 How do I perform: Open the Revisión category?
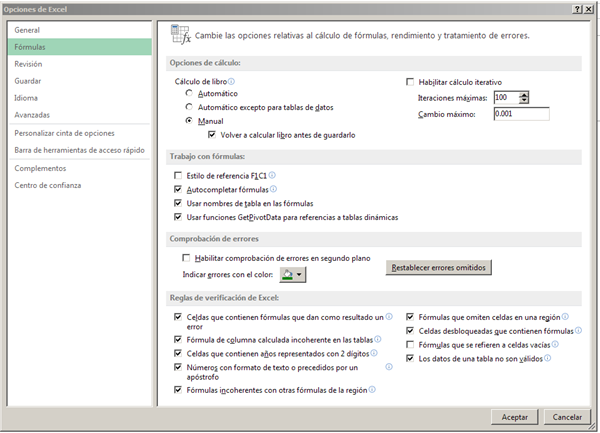(80, 64)
